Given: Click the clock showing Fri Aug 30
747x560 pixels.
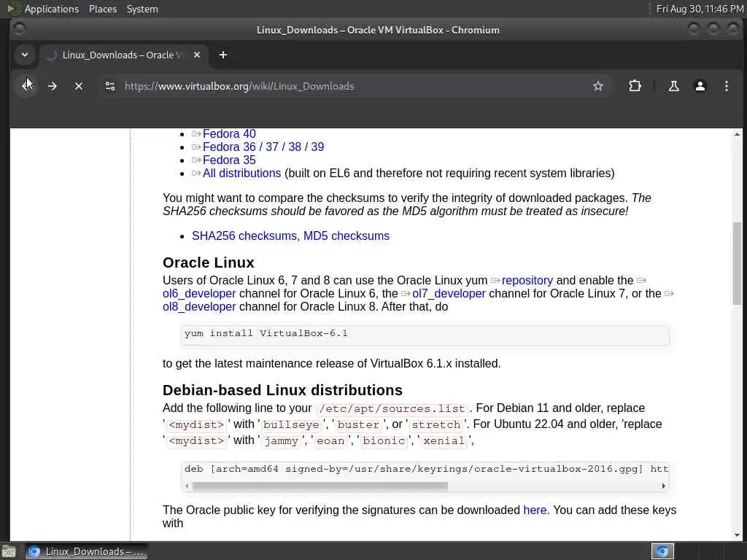Looking at the screenshot, I should point(700,9).
